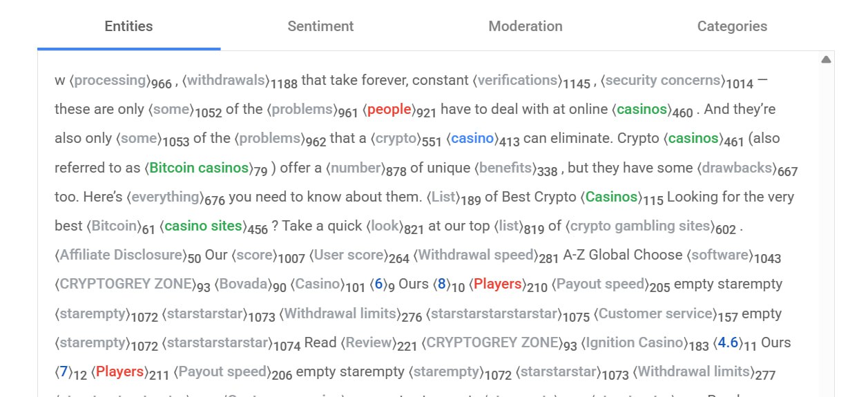Click the 'verifications' entity
868x397 pixels.
(x=518, y=81)
